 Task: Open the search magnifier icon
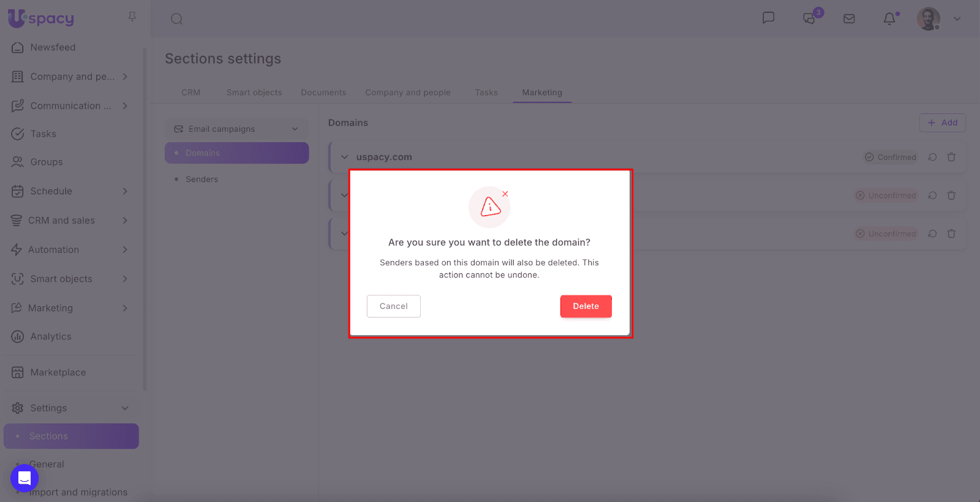(x=177, y=19)
